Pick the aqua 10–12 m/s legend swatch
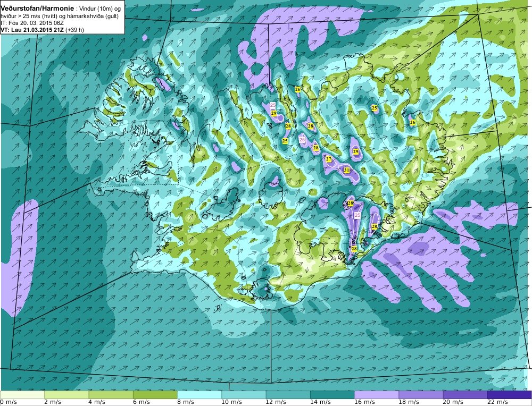Screen dimensions: 532x406 click(x=244, y=395)
